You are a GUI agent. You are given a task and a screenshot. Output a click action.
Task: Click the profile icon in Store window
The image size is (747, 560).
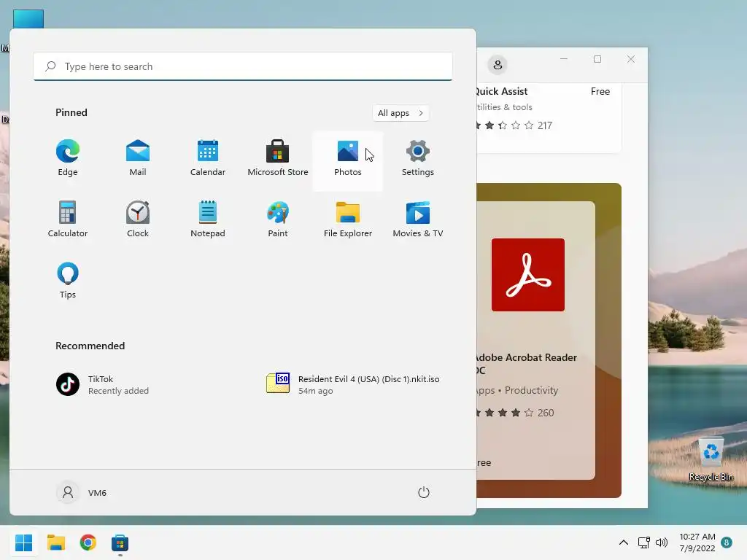pyautogui.click(x=498, y=65)
